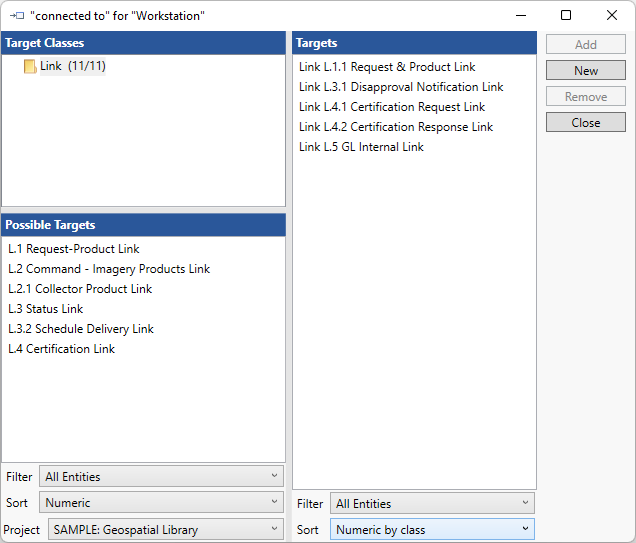Open the Possible Targets Filter dropdown
The width and height of the screenshot is (636, 543).
pyautogui.click(x=161, y=477)
